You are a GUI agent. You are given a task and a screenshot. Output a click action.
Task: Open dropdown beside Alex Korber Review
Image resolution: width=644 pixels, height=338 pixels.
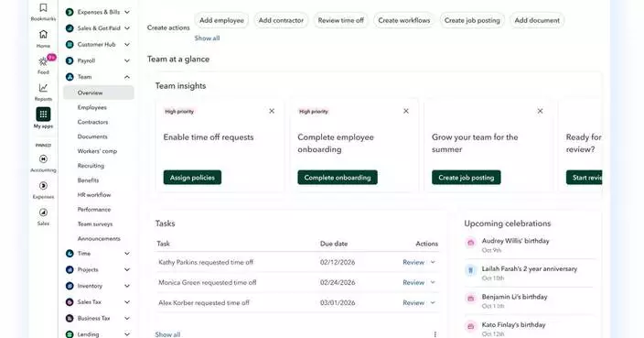point(433,302)
